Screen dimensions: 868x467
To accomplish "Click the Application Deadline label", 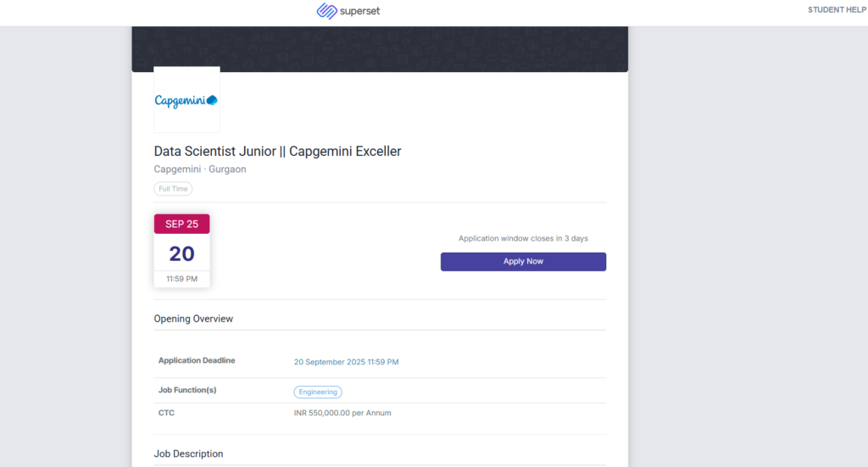I will pyautogui.click(x=197, y=360).
